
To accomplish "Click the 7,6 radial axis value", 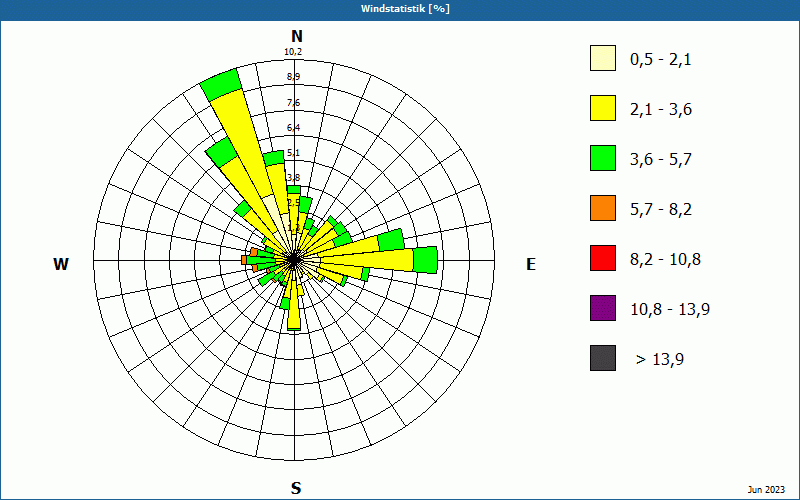I will (x=293, y=103).
